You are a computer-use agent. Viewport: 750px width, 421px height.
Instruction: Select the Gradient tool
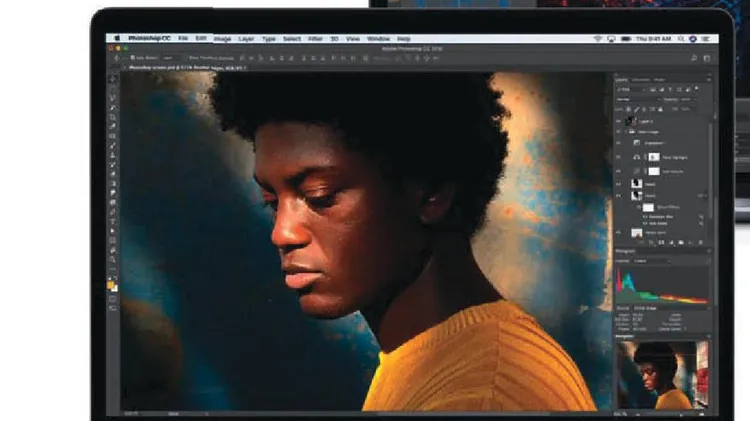click(x=113, y=183)
